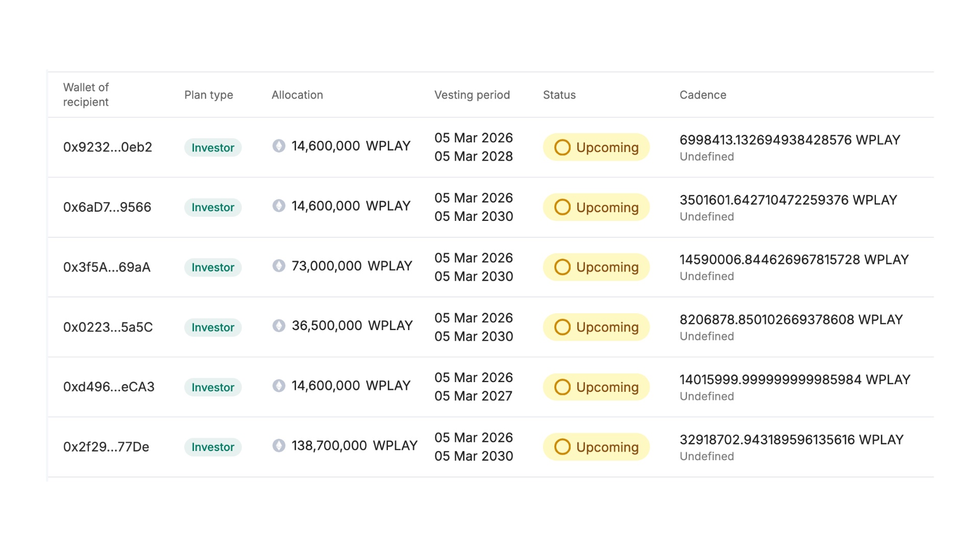Image resolution: width=980 pixels, height=551 pixels.
Task: Click 14,600,000 WPLAY allocation for 0x6aD7...9566
Action: pos(351,206)
